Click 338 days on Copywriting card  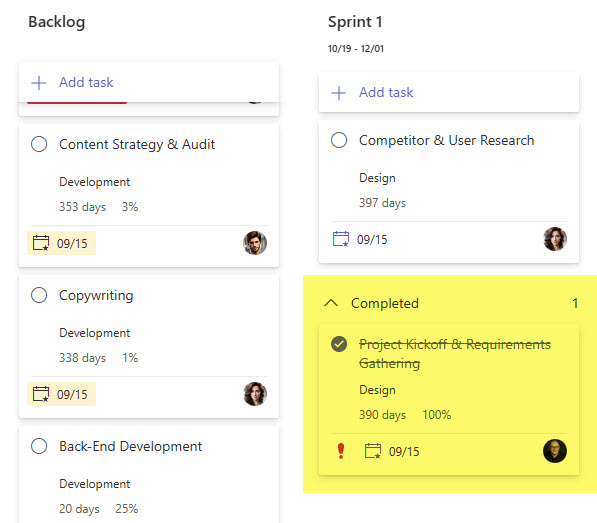[82, 358]
